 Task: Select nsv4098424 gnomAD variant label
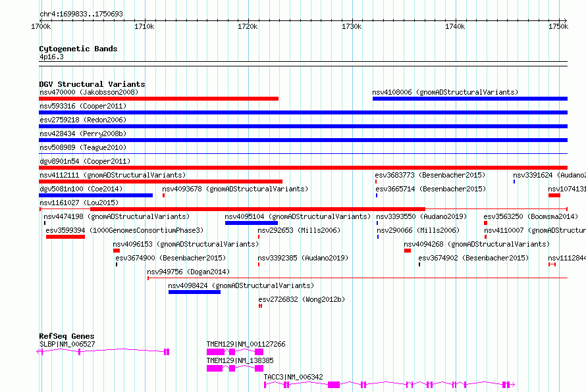tap(241, 285)
